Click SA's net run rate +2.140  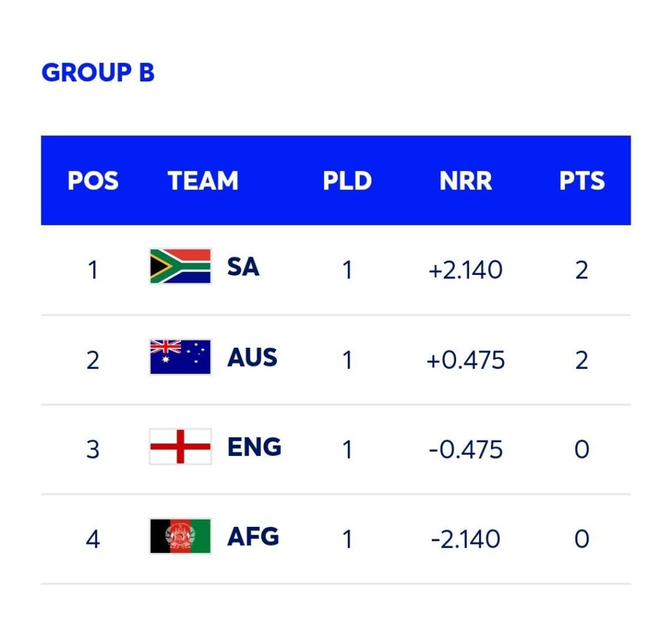[465, 270]
